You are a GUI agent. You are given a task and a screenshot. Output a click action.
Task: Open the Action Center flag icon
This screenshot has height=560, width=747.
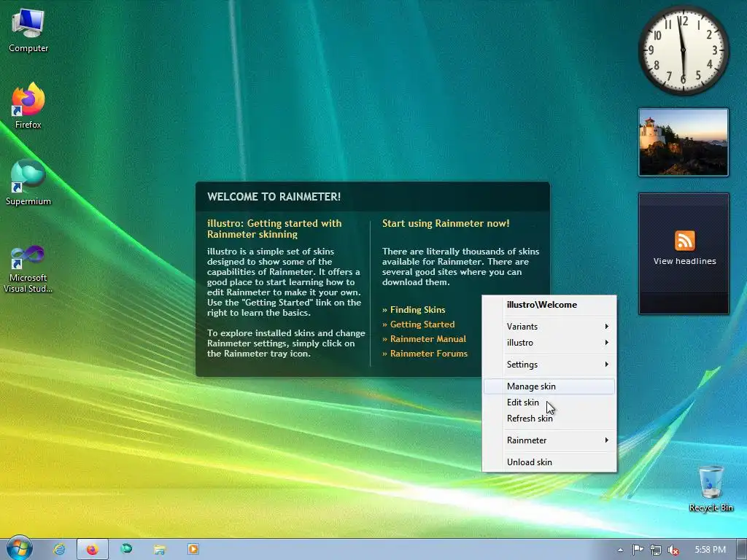click(x=638, y=550)
